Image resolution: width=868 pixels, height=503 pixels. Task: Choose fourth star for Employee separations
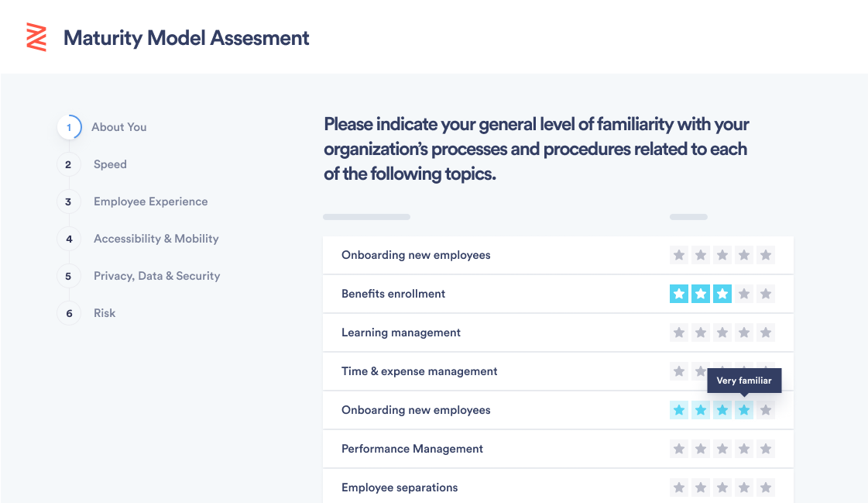[x=744, y=487]
